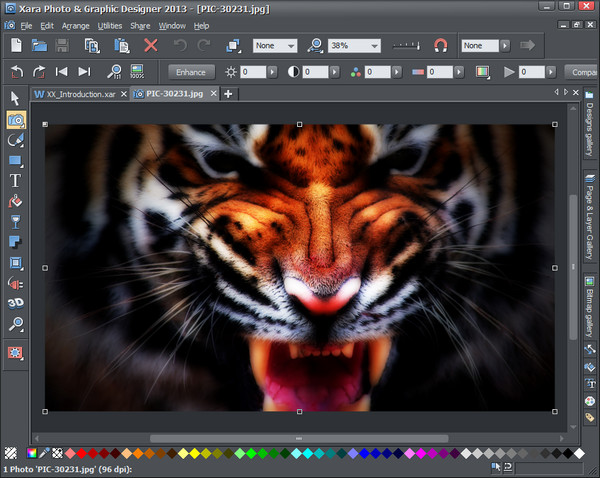
Task: Delete selection with red X icon
Action: point(151,46)
